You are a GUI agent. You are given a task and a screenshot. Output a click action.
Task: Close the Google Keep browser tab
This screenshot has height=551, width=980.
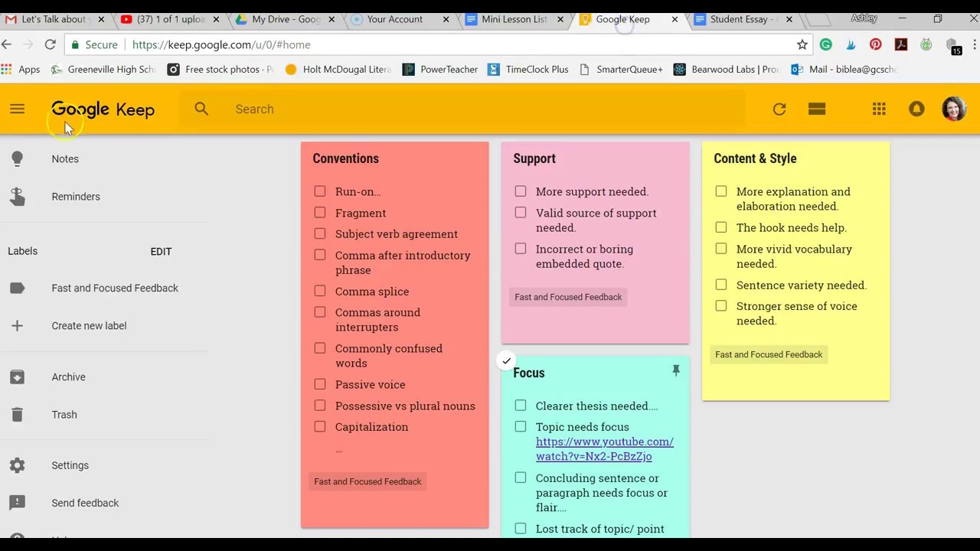[675, 19]
